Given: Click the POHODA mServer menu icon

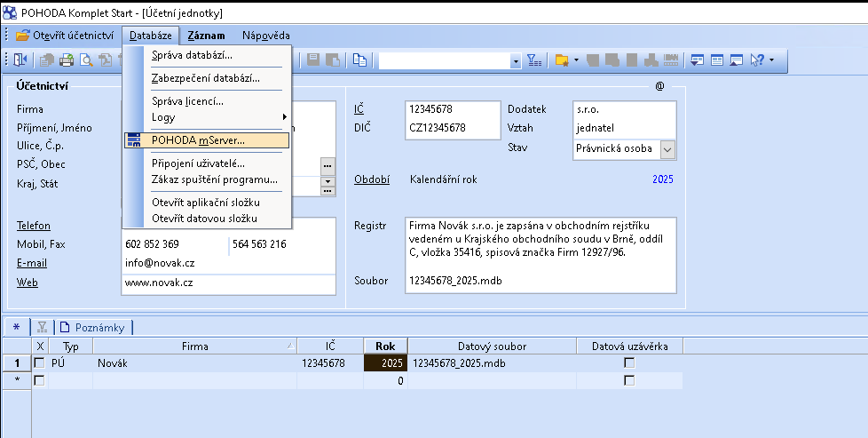Looking at the screenshot, I should coord(133,140).
